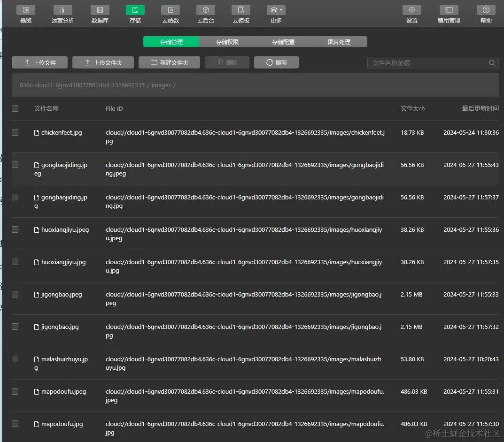Click the File ID column header
Screen dimensions: 504x442
(114, 108)
